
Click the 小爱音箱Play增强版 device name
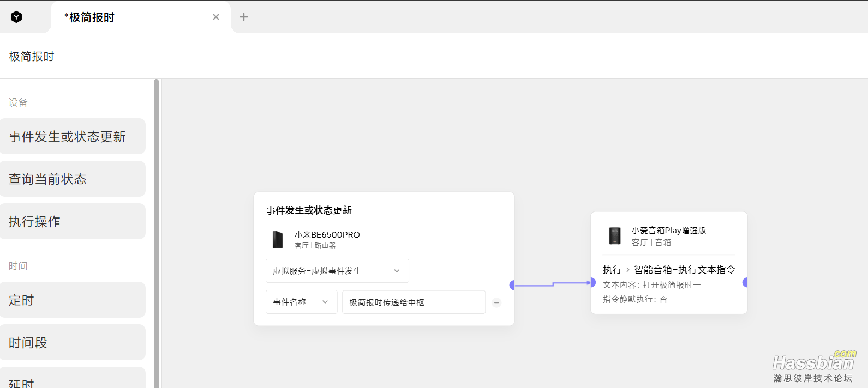pyautogui.click(x=669, y=231)
